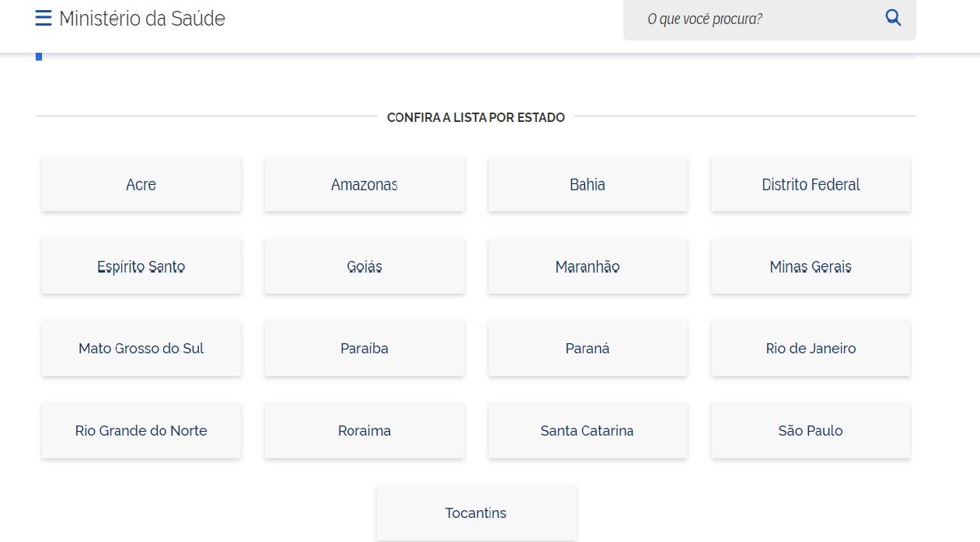Open the Rio de Janeiro list

pos(811,349)
